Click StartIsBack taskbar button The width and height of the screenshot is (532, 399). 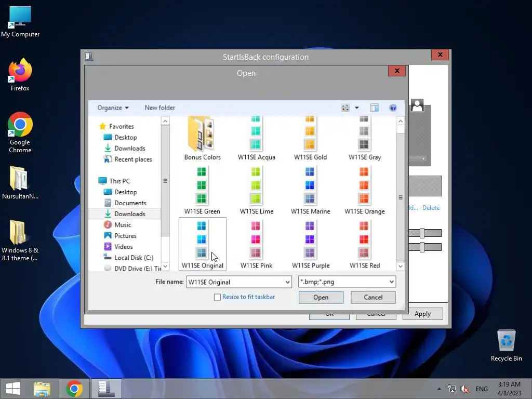point(106,389)
